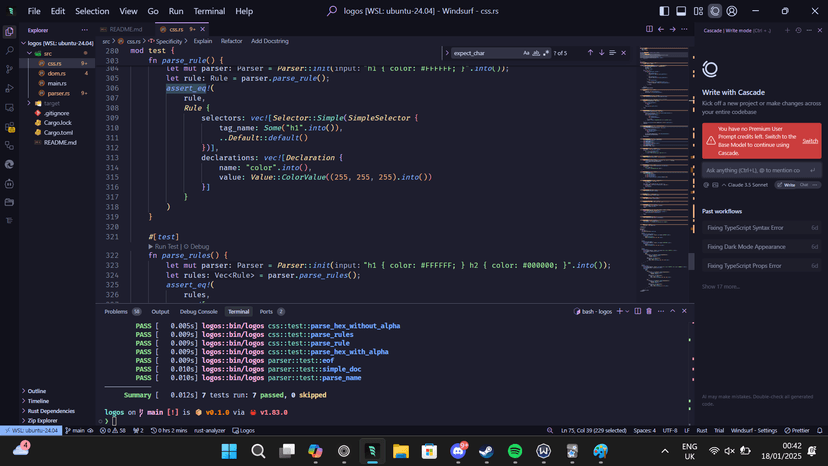Switch to the README.md editor tab
Screen dimensions: 828x466
coord(124,30)
